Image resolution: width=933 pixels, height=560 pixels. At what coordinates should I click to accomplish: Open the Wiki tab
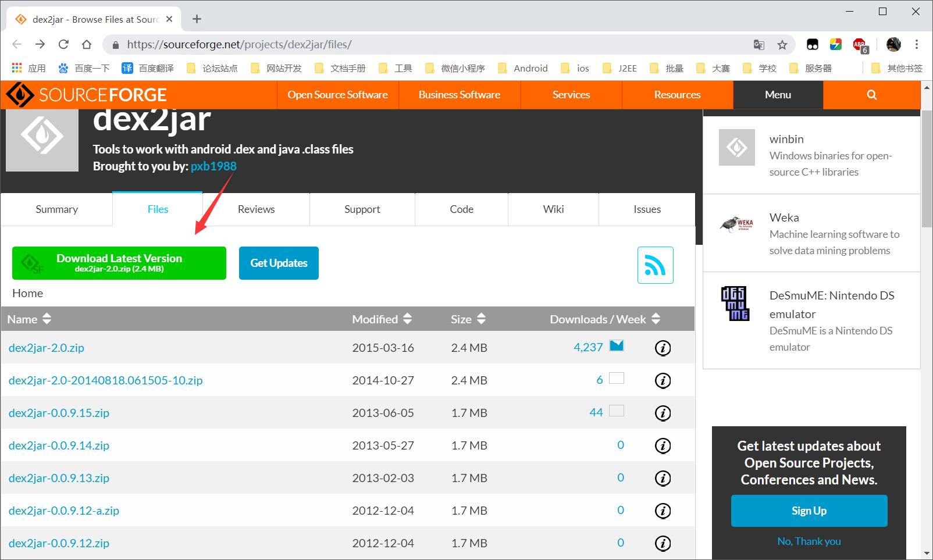[553, 209]
